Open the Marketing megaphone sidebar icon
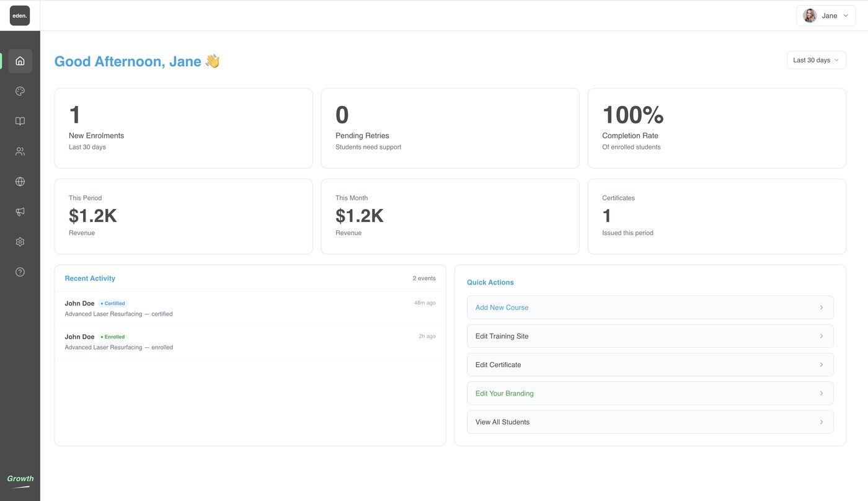 click(20, 211)
